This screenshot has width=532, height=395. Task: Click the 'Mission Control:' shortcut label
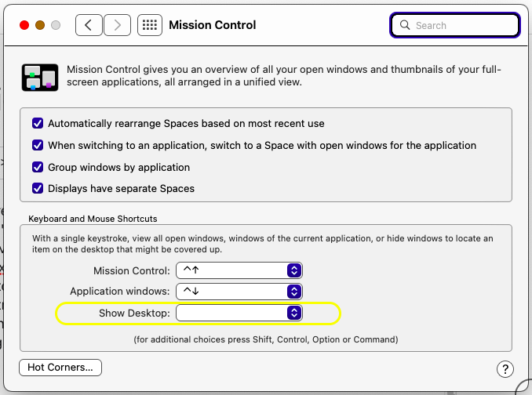click(x=132, y=270)
